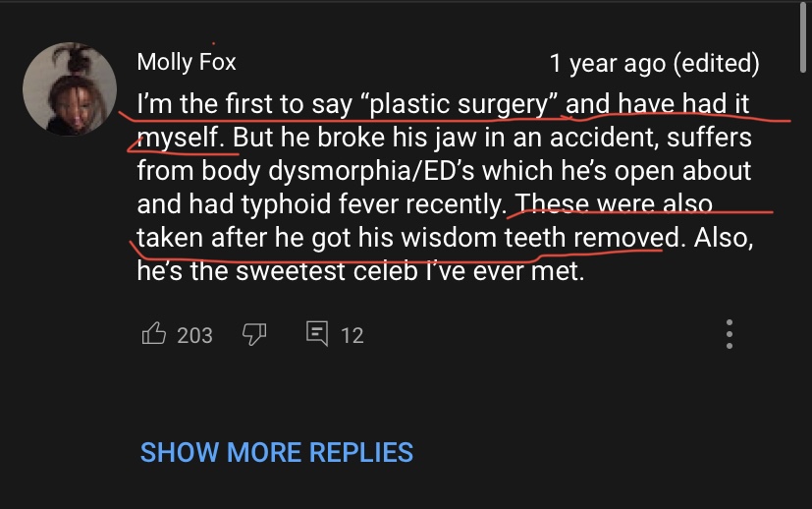The width and height of the screenshot is (812, 509).
Task: Expand thread with SHOW MORE REPLIES
Action: tap(277, 452)
